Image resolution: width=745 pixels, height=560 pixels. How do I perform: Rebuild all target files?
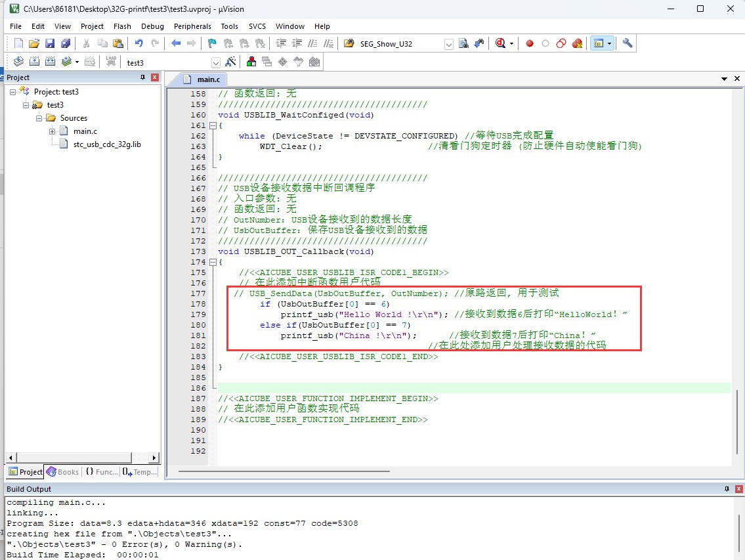click(x=50, y=62)
